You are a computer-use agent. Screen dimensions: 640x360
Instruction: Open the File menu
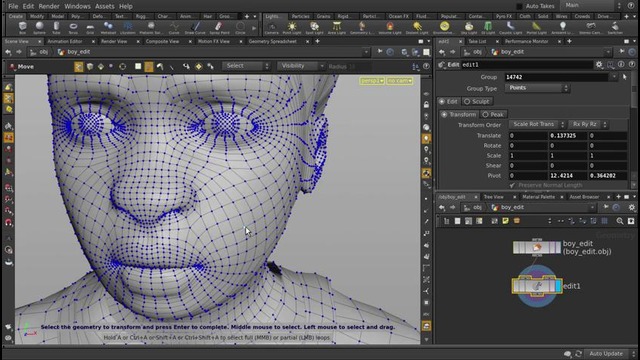(x=13, y=6)
